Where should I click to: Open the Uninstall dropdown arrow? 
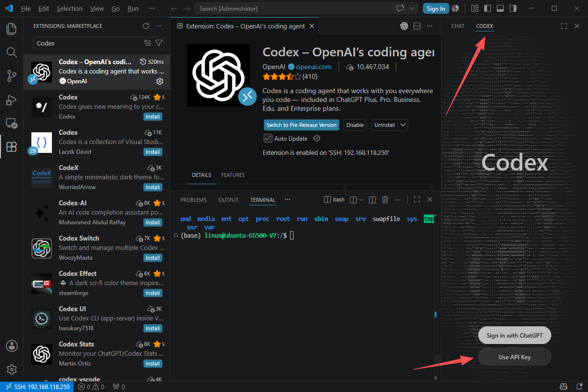point(403,125)
